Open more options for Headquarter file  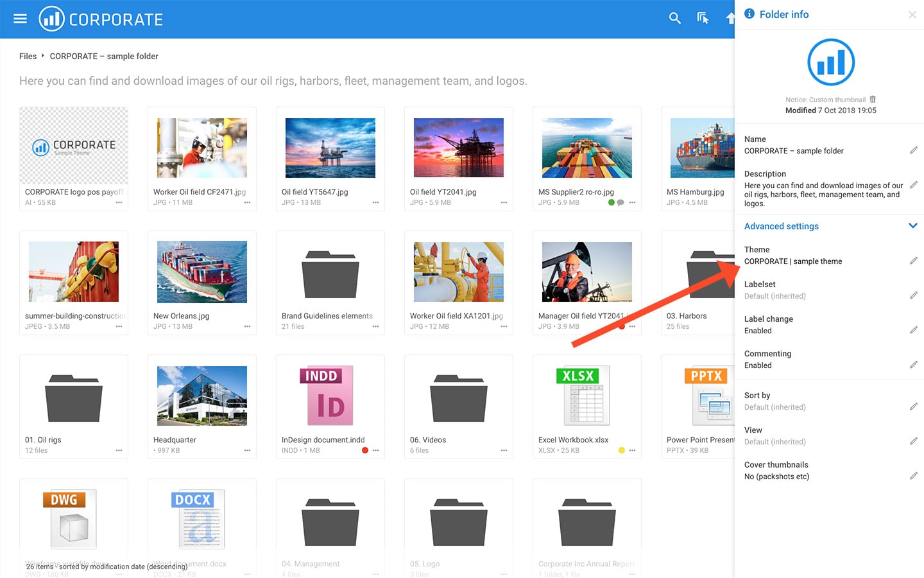(247, 450)
